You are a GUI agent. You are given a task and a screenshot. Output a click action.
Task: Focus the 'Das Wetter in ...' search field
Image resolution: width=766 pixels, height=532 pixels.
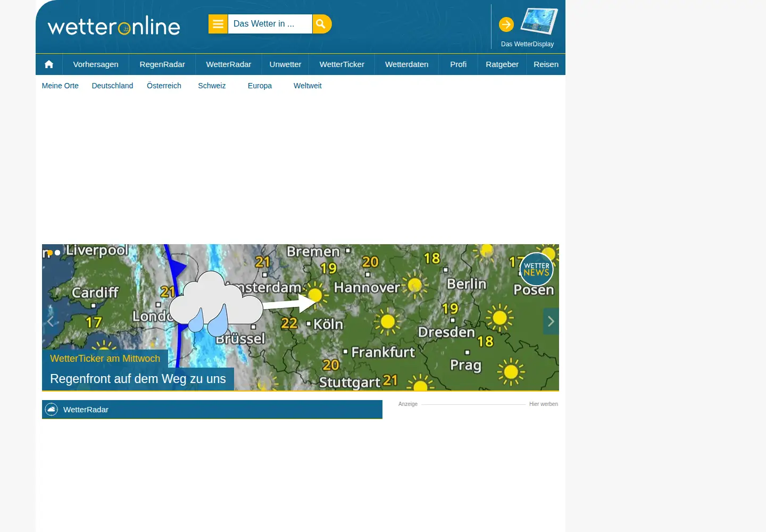click(x=270, y=24)
